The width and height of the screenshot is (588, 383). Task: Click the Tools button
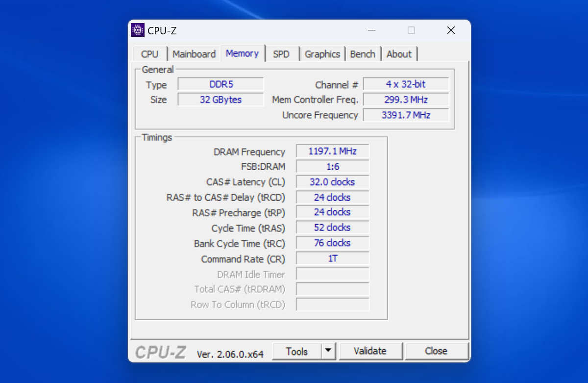tap(297, 351)
